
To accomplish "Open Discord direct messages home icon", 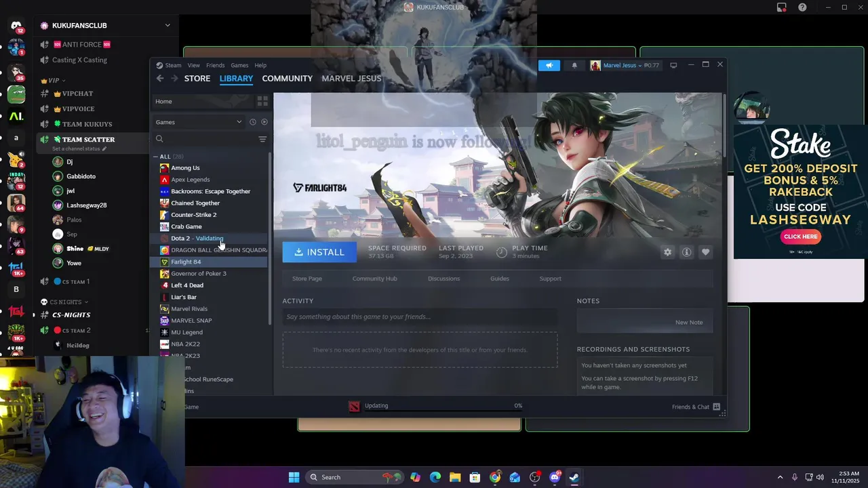I will [x=16, y=26].
